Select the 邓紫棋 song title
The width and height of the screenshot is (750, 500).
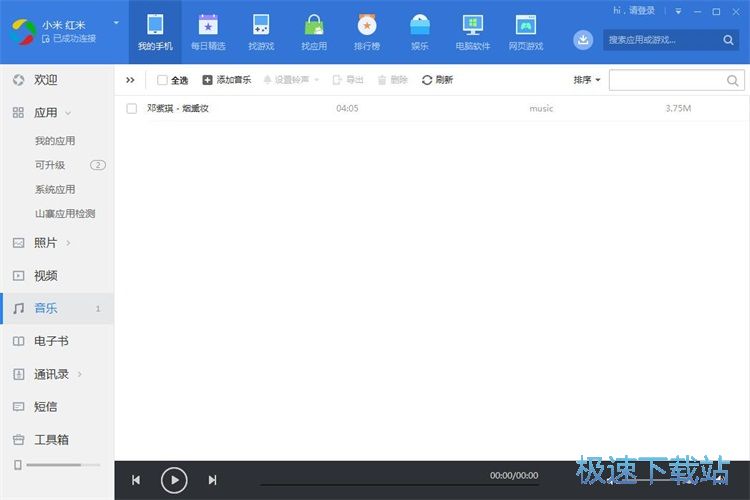177,109
